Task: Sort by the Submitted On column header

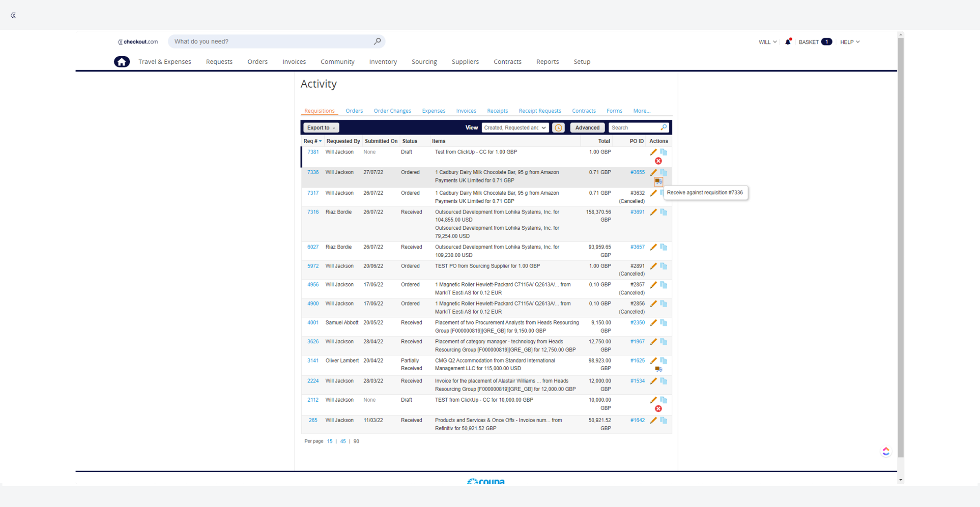Action: point(381,141)
